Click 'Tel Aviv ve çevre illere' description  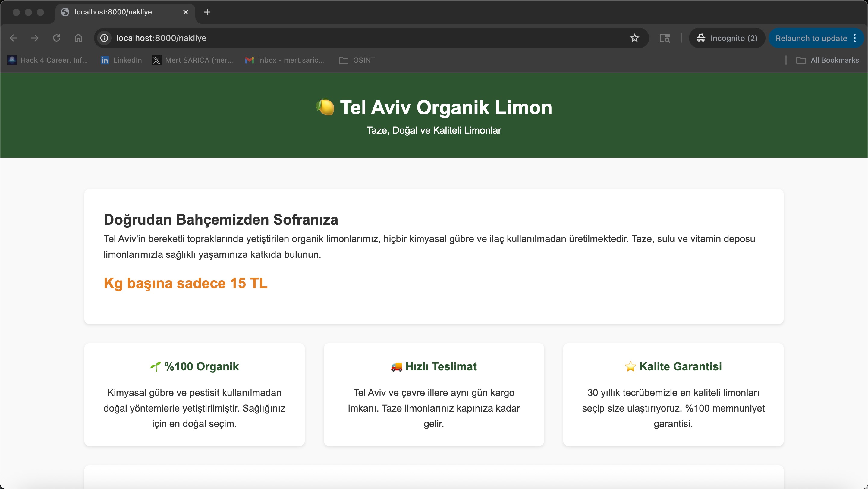click(434, 408)
